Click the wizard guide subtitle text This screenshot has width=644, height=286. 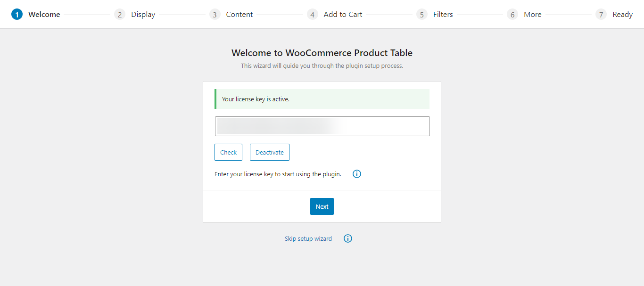[x=322, y=66]
